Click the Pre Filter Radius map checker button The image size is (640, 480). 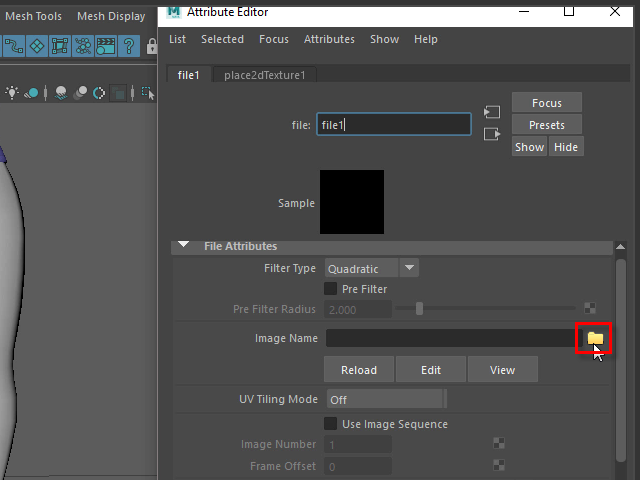tap(590, 309)
